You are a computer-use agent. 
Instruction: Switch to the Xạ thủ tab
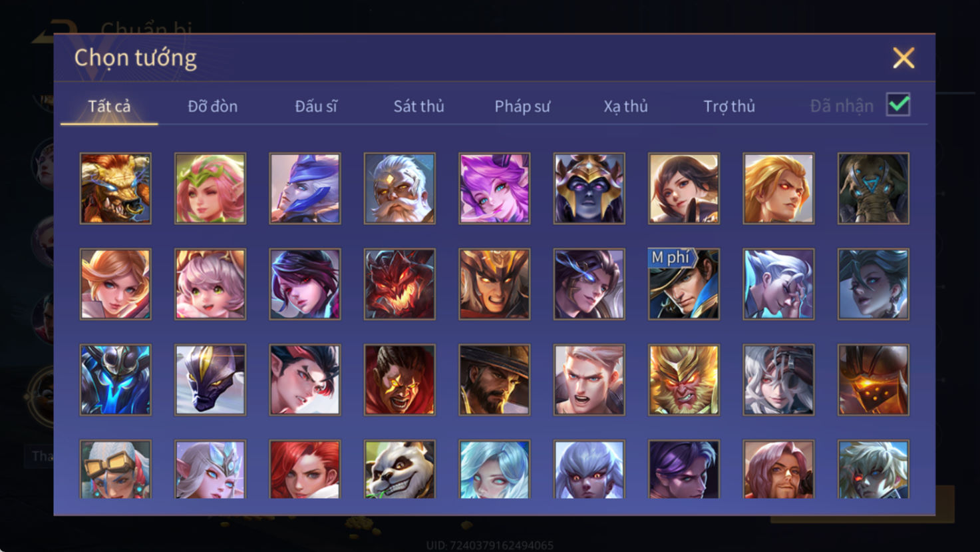[x=625, y=106]
